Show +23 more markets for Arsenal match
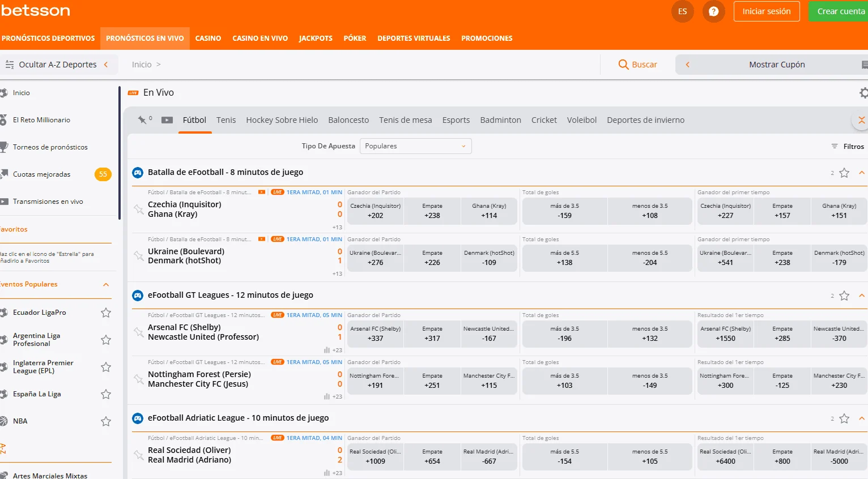868x479 pixels. click(337, 350)
